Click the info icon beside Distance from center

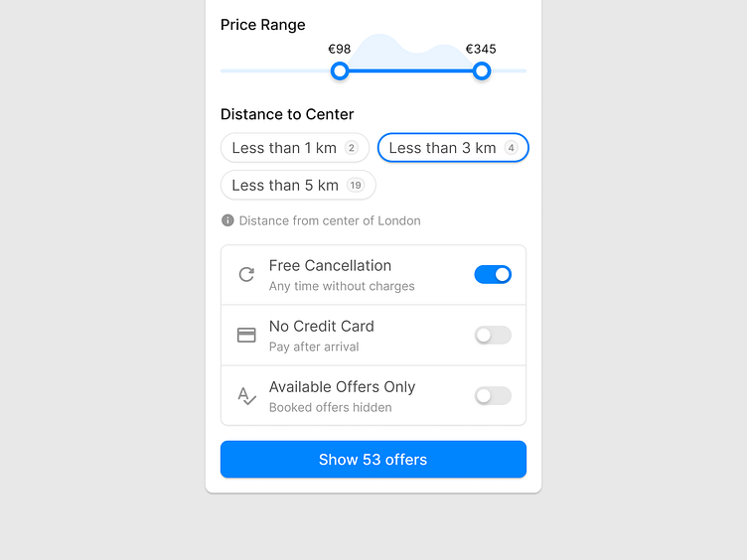point(227,220)
